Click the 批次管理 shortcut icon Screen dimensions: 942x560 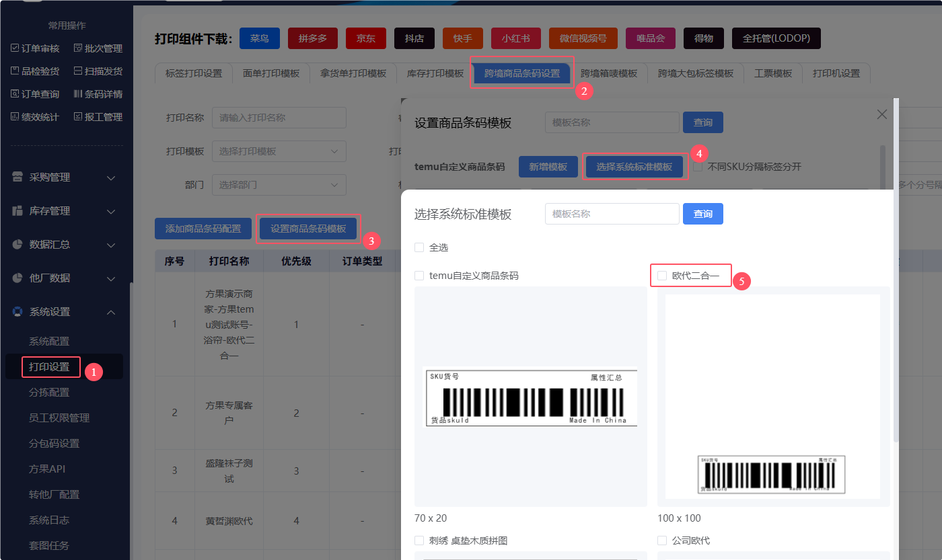point(78,48)
